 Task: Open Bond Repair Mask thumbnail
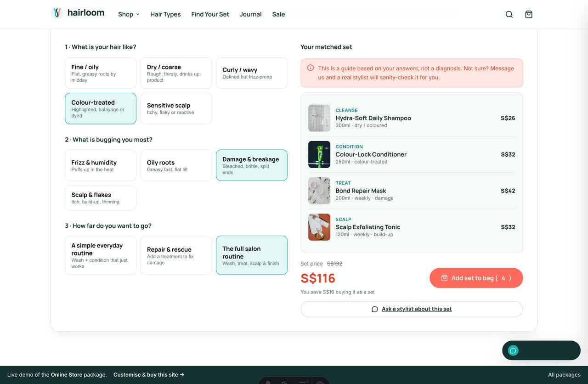[x=319, y=191]
